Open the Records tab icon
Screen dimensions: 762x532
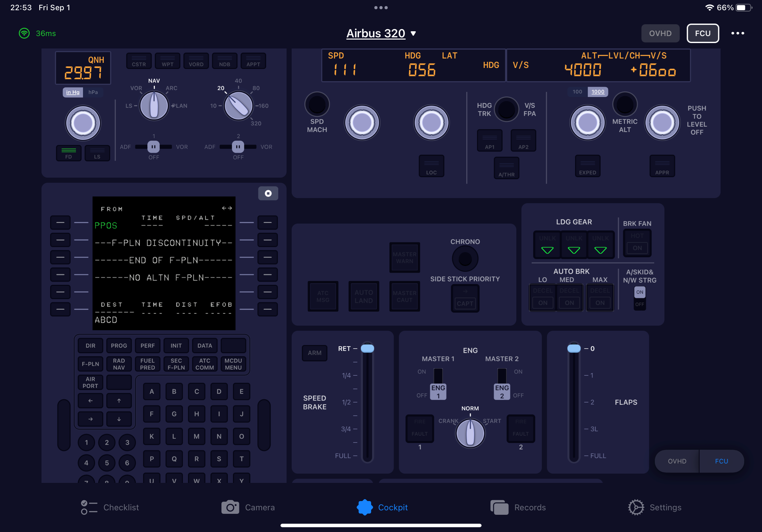pos(499,507)
